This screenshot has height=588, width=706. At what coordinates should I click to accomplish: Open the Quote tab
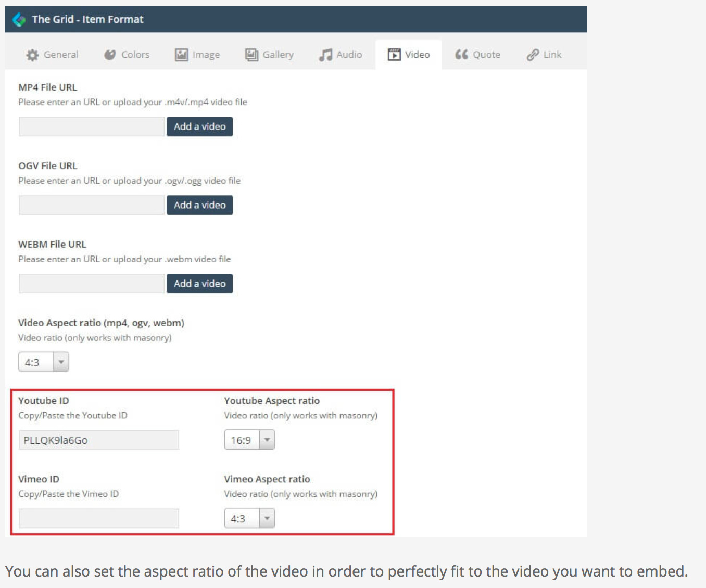point(477,55)
